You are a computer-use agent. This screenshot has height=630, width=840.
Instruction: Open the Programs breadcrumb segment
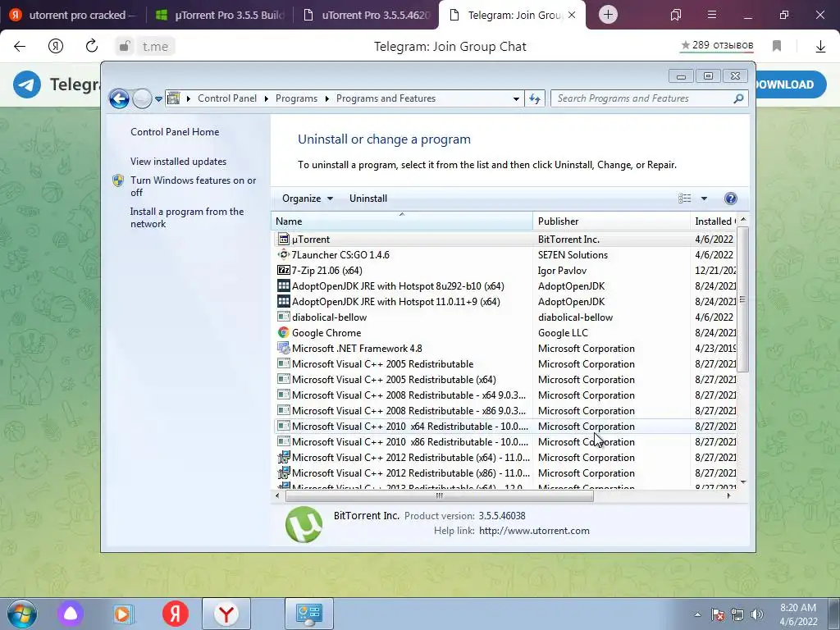tap(296, 98)
